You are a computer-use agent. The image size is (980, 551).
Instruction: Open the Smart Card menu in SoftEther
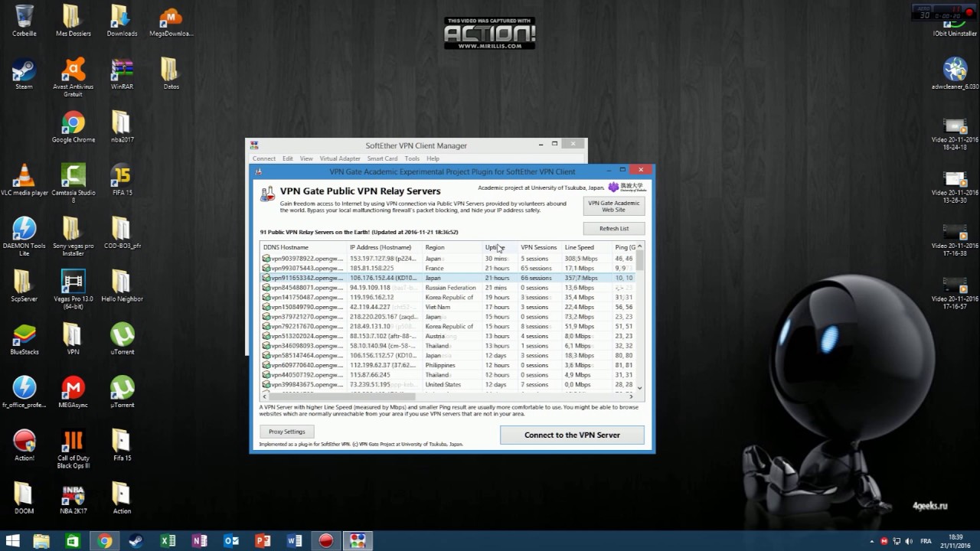382,158
